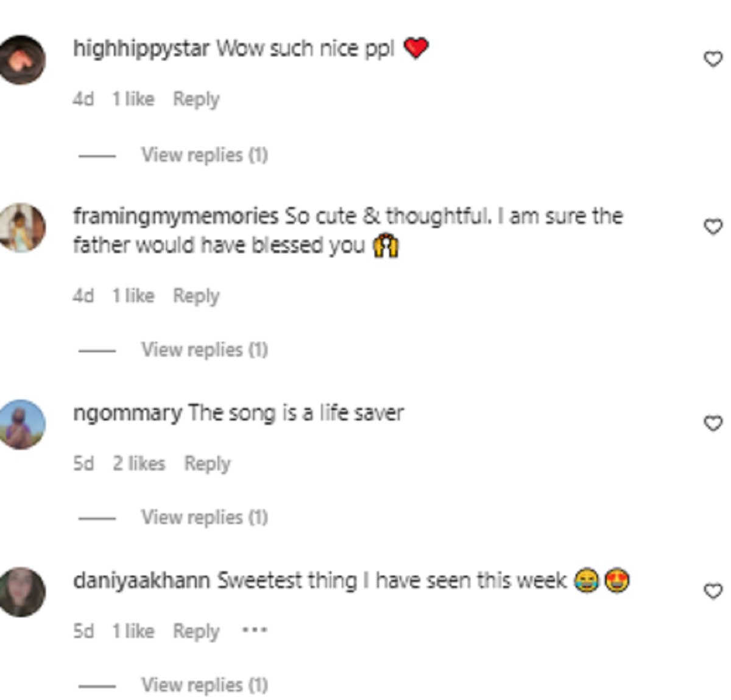Viewport: 731px width, 700px height.
Task: Reply to framingmymemories' comment
Action: (x=196, y=296)
